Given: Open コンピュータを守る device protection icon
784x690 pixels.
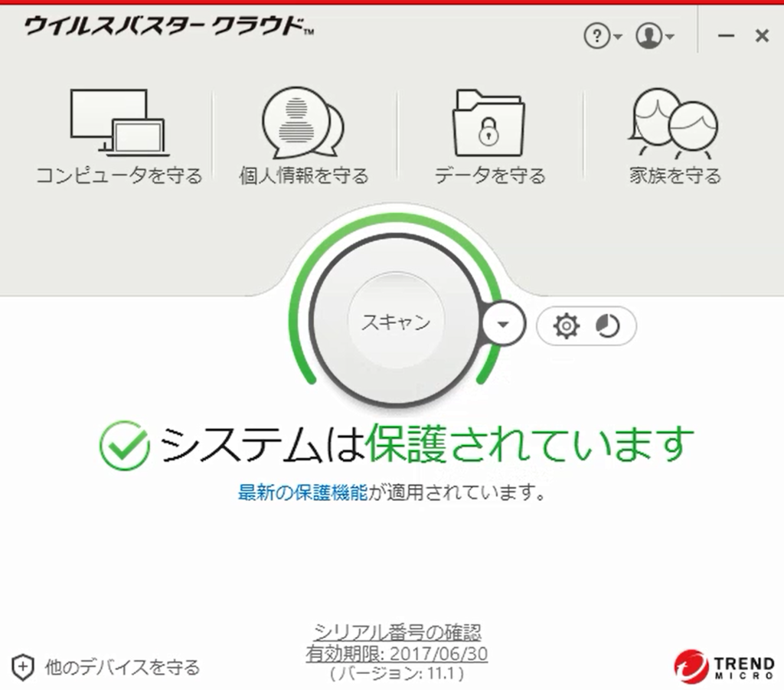Looking at the screenshot, I should pos(119,122).
